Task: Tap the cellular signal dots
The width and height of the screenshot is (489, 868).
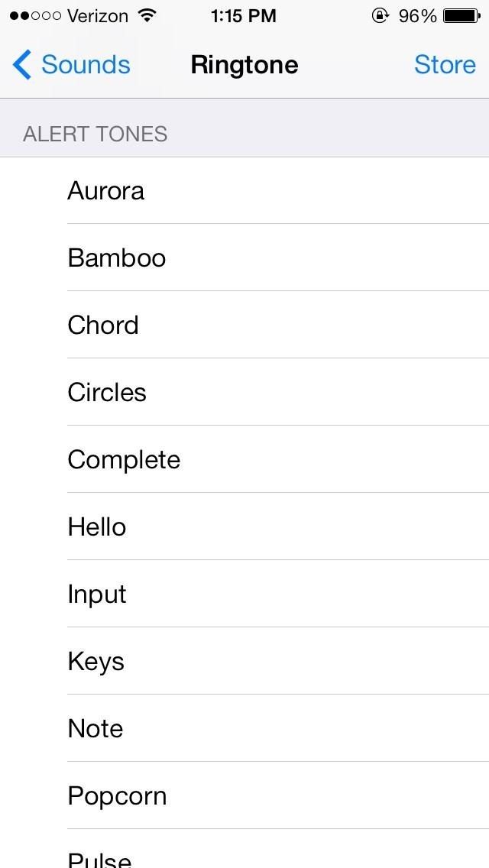Action: point(35,16)
